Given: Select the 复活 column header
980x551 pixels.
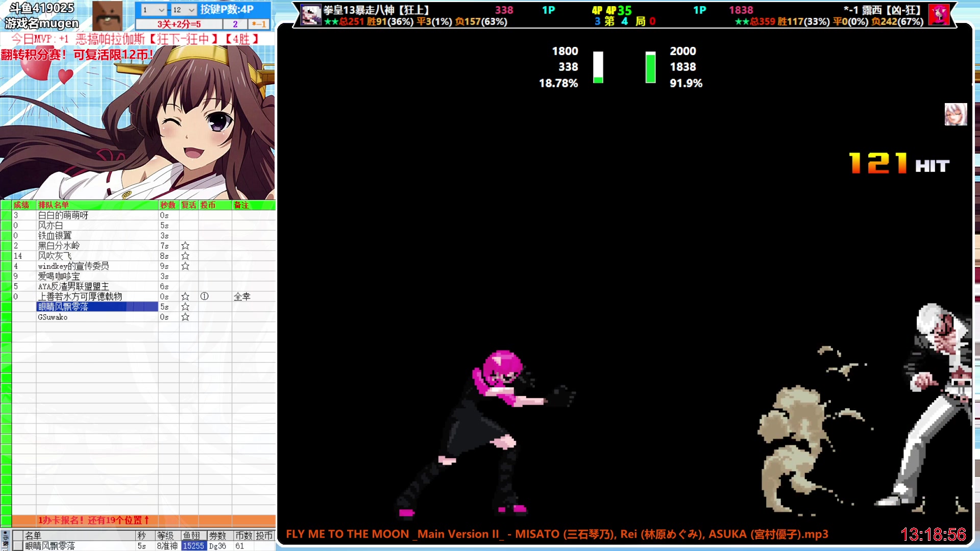Looking at the screenshot, I should 189,205.
